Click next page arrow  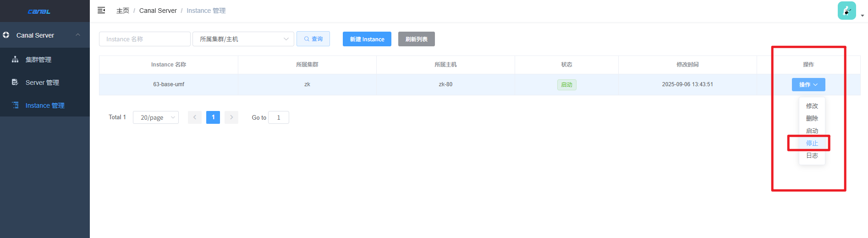tap(231, 117)
